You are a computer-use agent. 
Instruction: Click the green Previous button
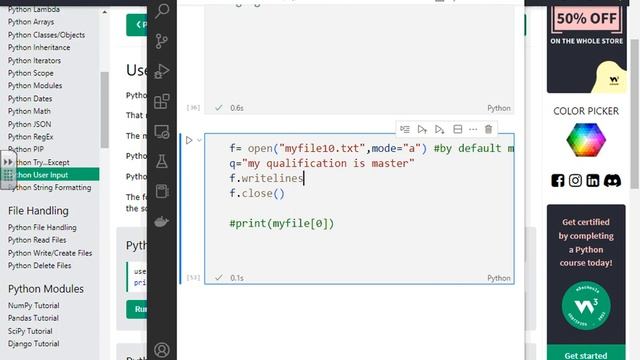137,25
